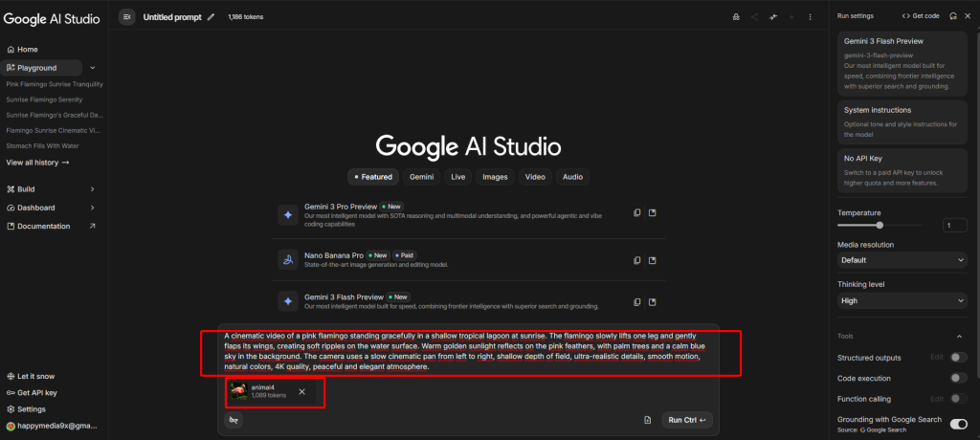Screen dimensions: 980x440
Task: Open the Thinking level dropdown
Action: click(902, 300)
